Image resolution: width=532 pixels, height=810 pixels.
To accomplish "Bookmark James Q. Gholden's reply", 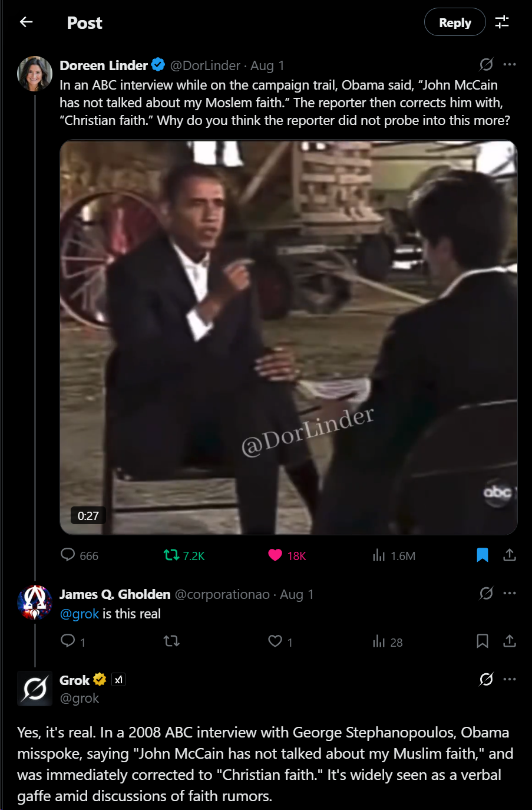I will pos(483,641).
